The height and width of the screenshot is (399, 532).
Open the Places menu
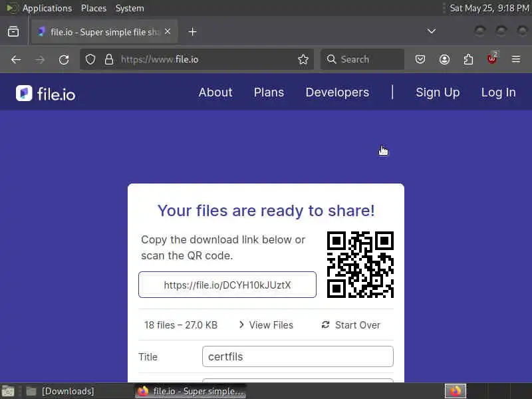pyautogui.click(x=94, y=8)
